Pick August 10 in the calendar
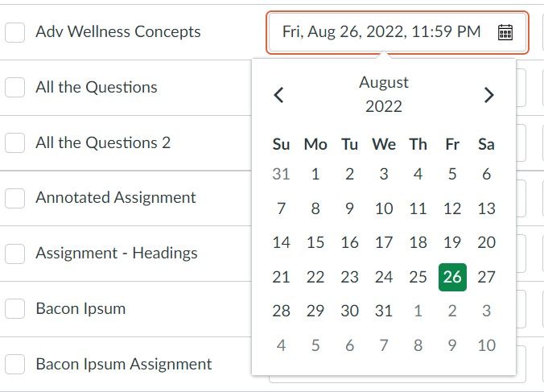Screen dimensions: 544x392 coord(384,208)
